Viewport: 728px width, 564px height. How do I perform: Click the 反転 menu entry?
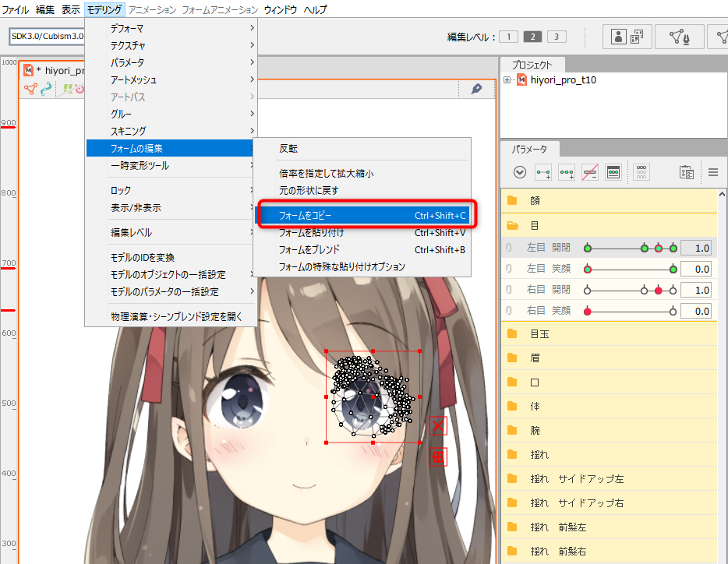[x=288, y=149]
